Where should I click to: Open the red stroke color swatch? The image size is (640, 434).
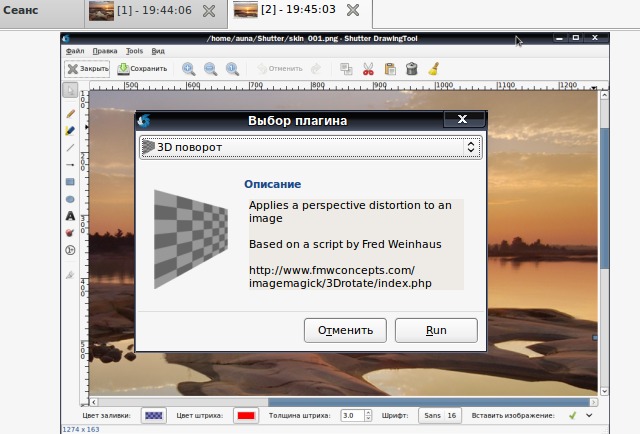(x=246, y=416)
